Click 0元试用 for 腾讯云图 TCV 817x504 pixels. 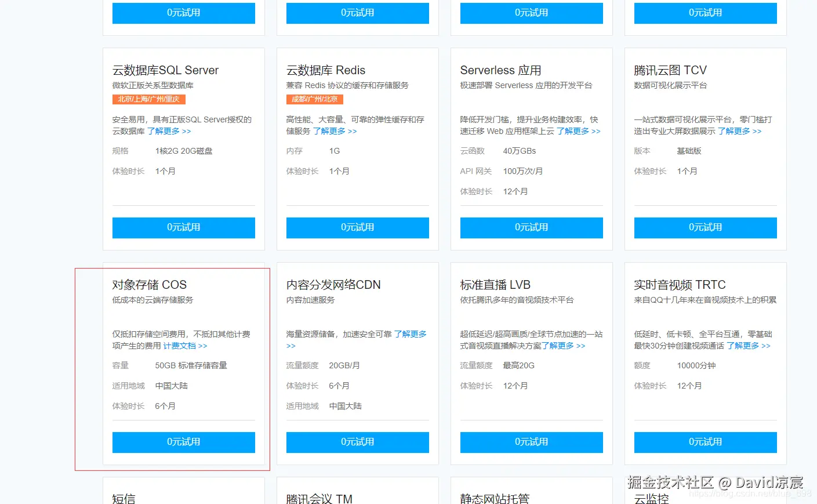tap(705, 227)
